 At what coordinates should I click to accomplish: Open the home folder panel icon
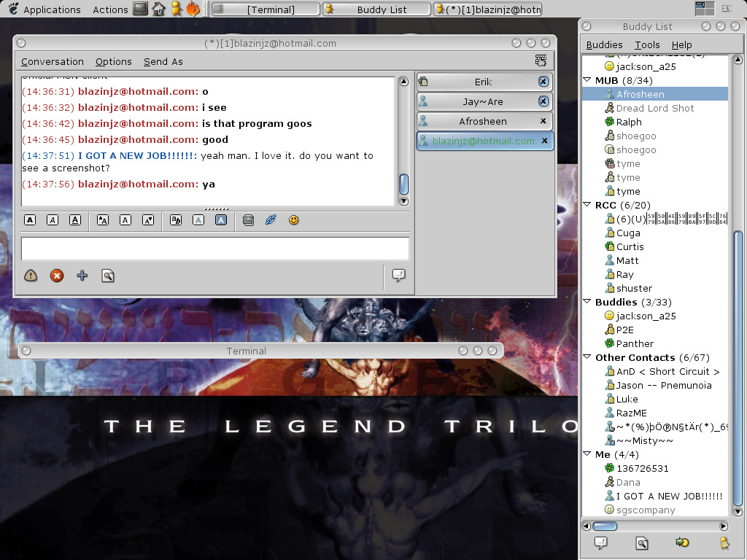pyautogui.click(x=158, y=9)
